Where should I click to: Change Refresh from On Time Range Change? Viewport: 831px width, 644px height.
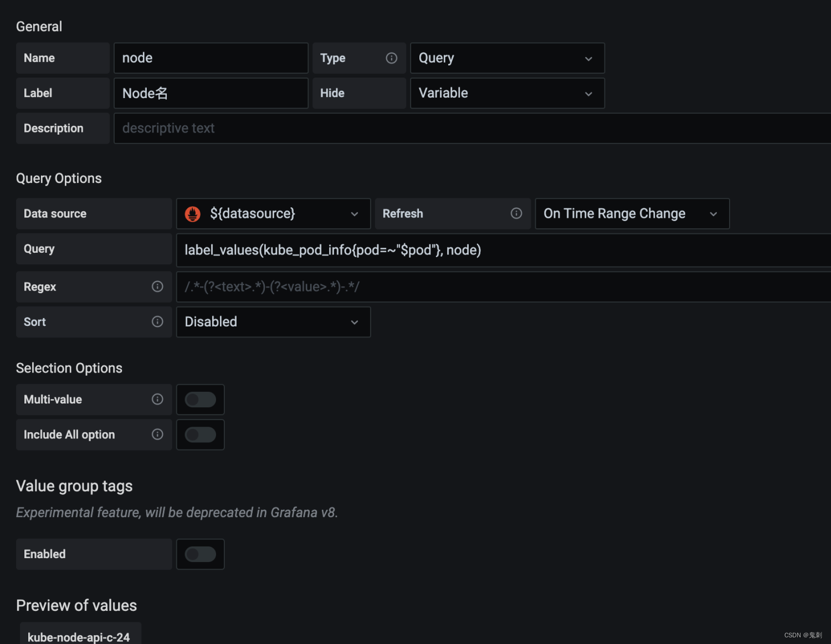click(632, 213)
